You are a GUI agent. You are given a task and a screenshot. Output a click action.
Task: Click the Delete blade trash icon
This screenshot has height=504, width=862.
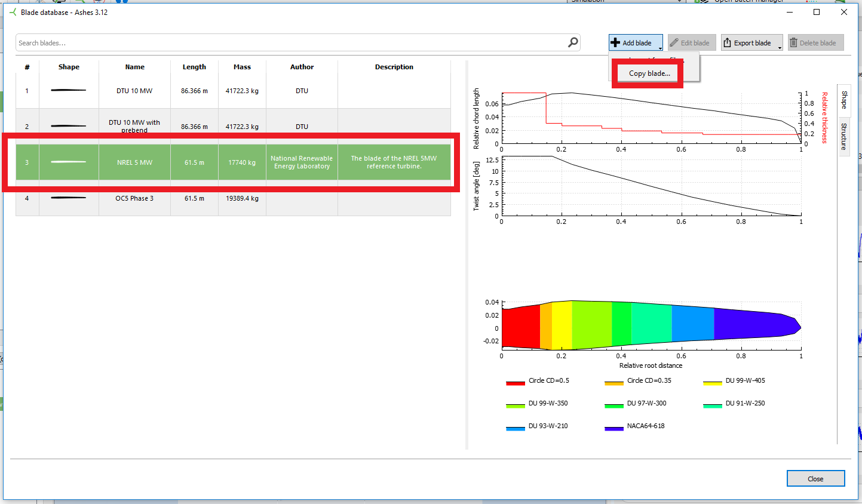pos(793,43)
